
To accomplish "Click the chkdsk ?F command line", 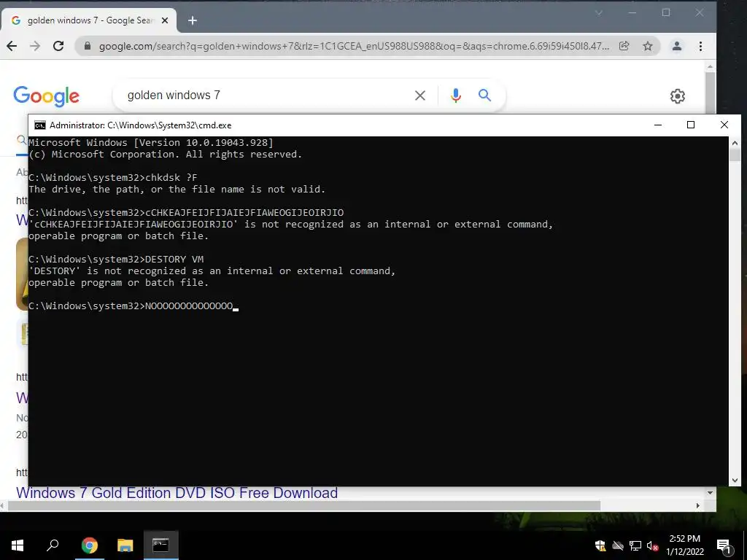I will (113, 178).
